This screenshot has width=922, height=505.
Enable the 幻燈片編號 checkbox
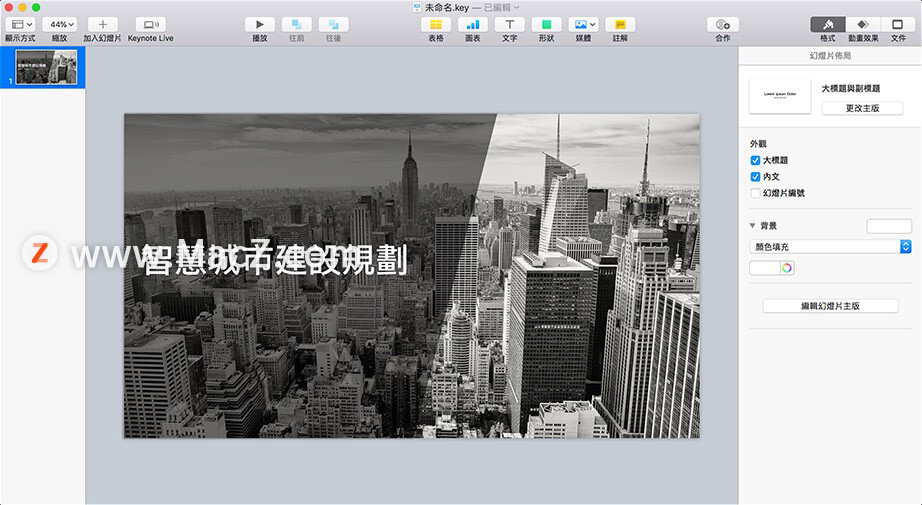click(x=756, y=193)
